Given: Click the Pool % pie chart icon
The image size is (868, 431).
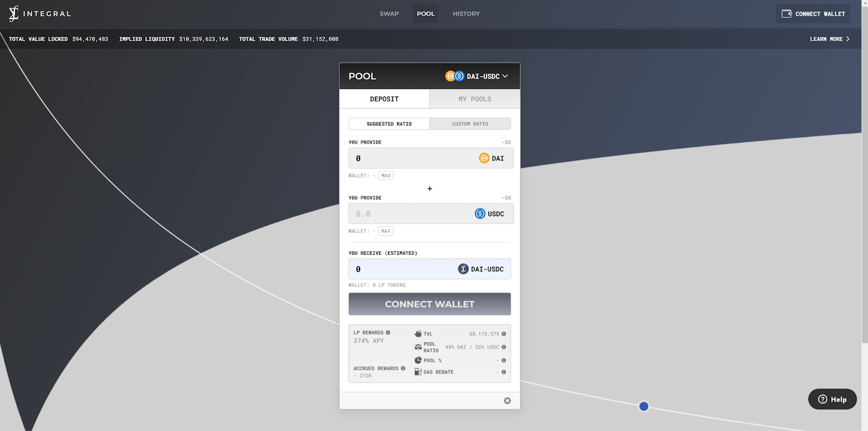Looking at the screenshot, I should coord(418,360).
